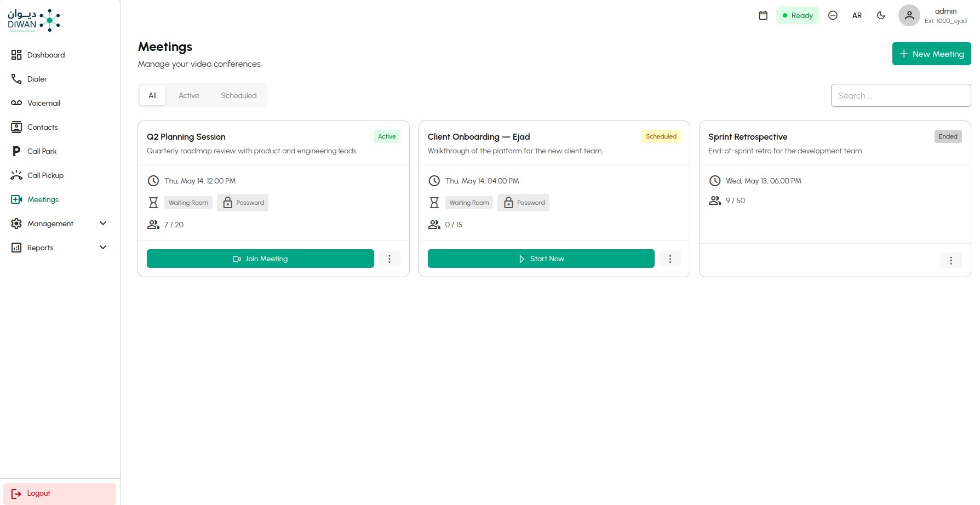
Task: Click participants icon beside 9 / 50
Action: click(x=715, y=200)
